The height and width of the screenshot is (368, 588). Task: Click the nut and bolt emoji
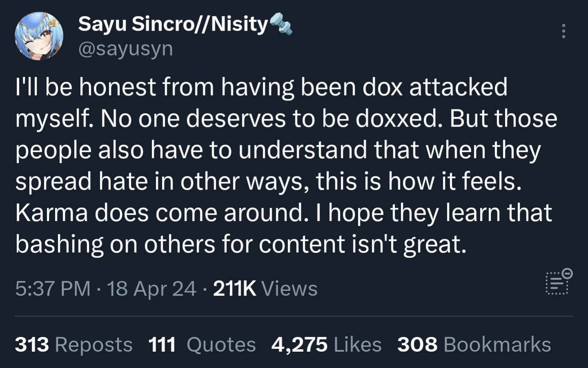click(281, 23)
